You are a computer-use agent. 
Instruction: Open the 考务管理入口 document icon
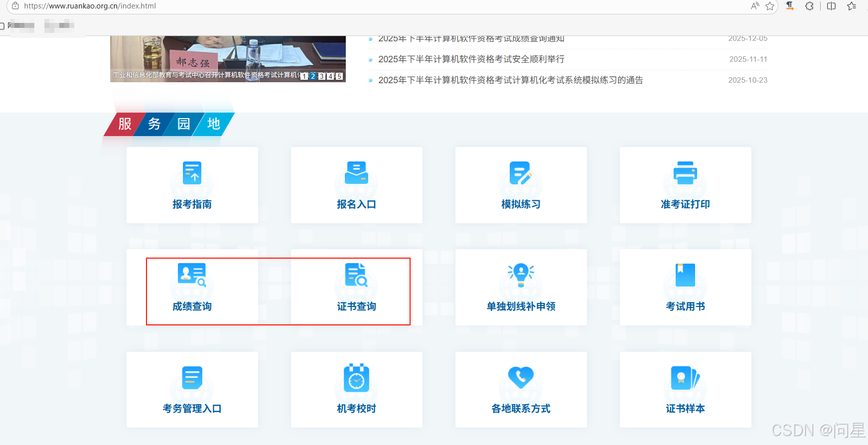point(192,378)
